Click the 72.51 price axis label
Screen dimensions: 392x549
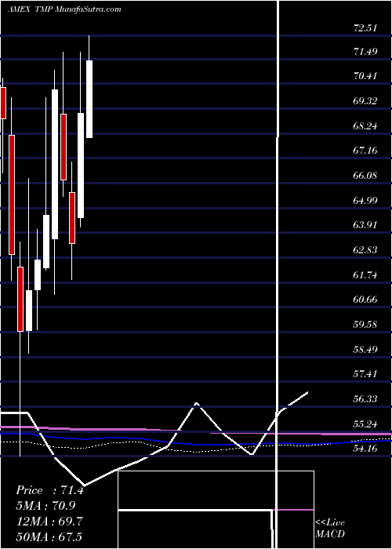click(366, 28)
